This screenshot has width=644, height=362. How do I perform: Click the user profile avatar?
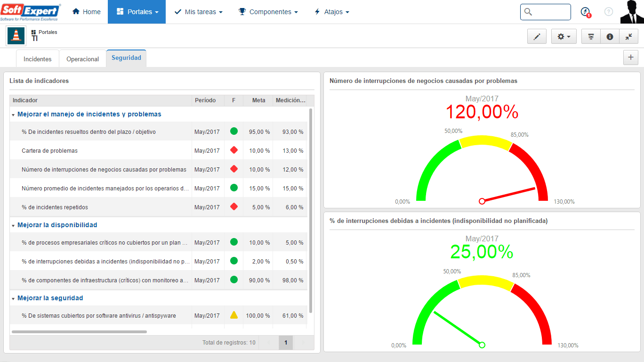point(631,12)
